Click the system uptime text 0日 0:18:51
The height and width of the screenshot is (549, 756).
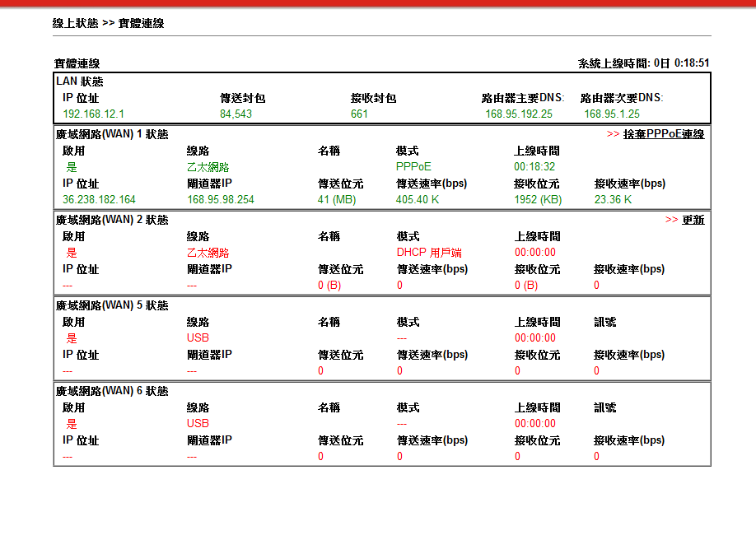pos(681,63)
